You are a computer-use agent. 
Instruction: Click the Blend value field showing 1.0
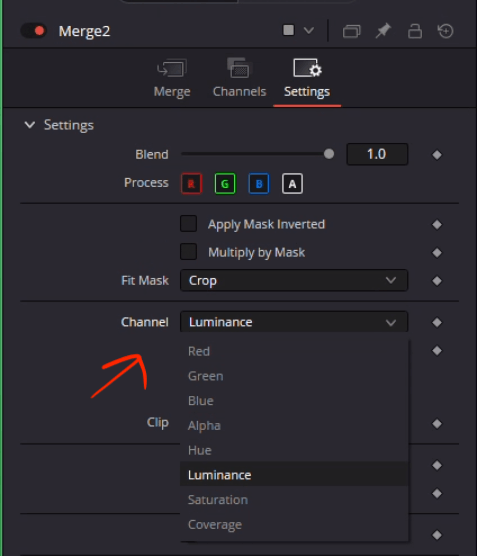(377, 154)
